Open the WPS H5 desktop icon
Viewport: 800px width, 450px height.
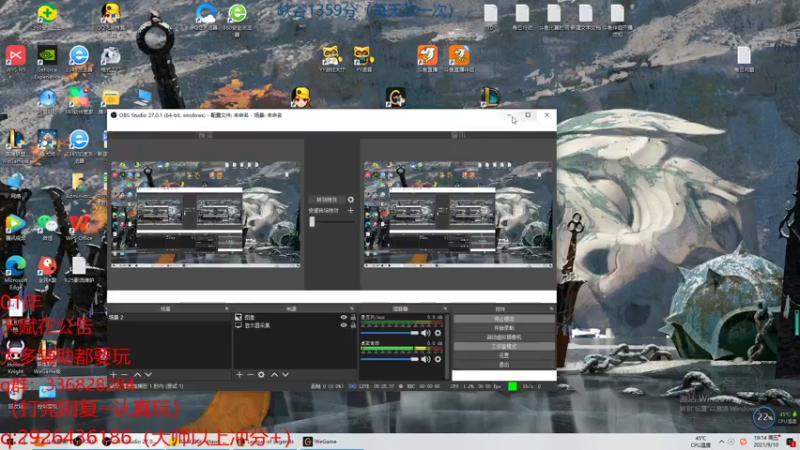click(16, 58)
